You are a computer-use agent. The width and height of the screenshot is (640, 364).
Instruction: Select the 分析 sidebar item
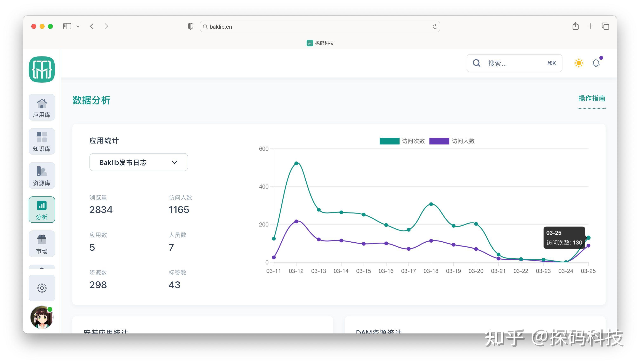(42, 209)
